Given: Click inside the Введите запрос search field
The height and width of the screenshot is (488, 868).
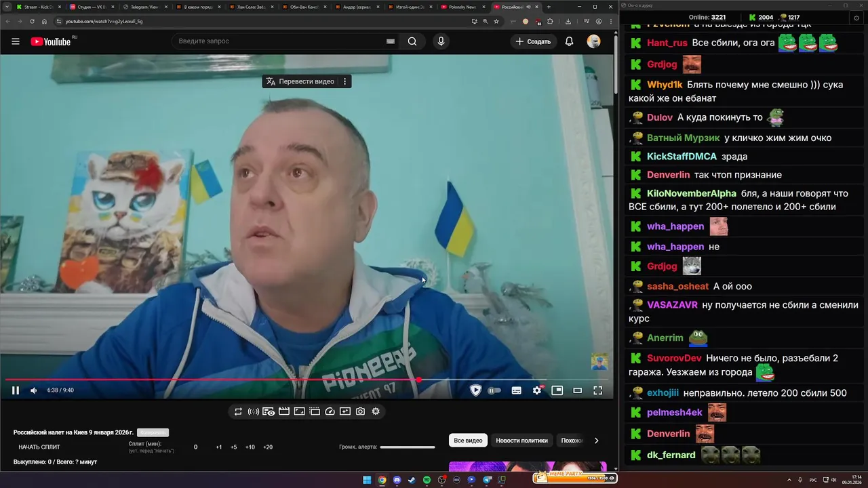Looking at the screenshot, I should (x=278, y=41).
